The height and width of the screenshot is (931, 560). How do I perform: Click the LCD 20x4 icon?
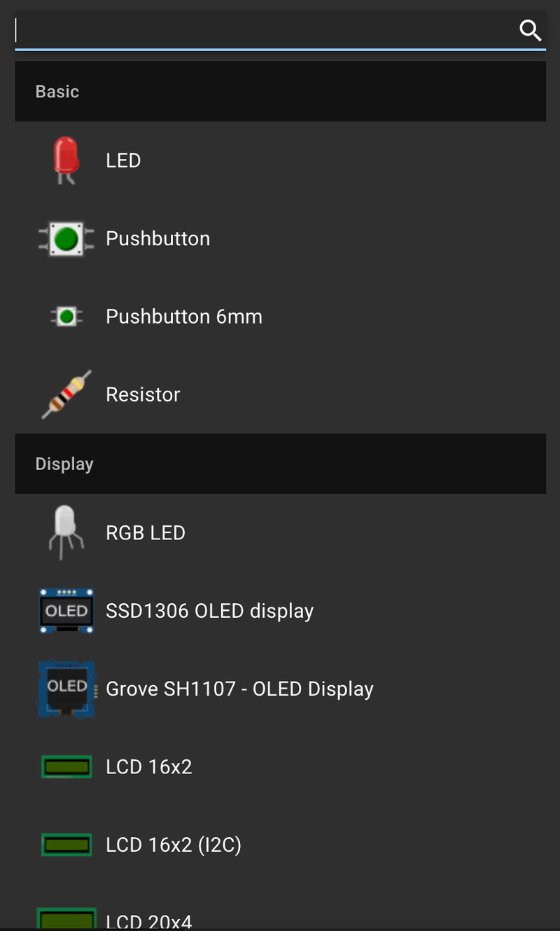66,919
